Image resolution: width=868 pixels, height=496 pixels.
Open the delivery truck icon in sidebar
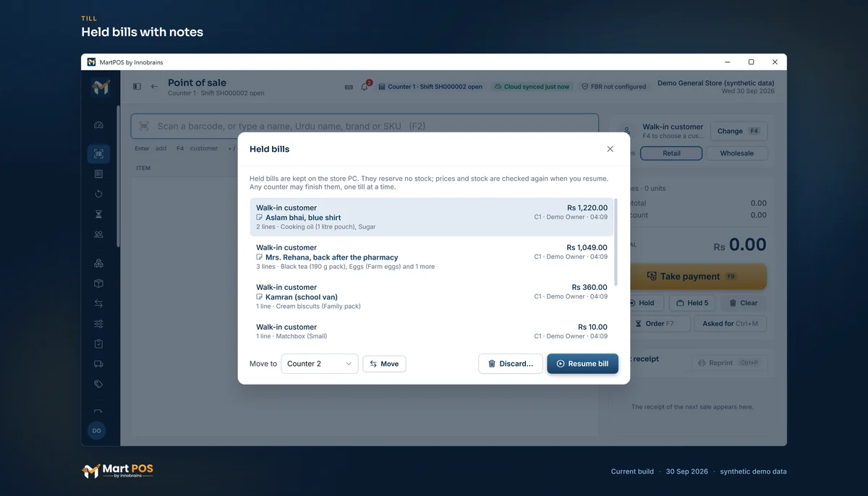99,364
